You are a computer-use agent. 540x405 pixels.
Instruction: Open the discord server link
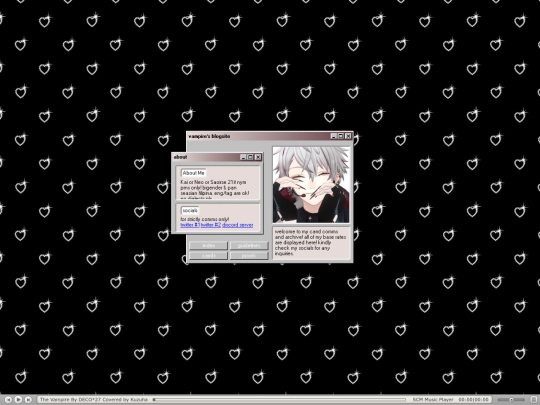pos(238,225)
